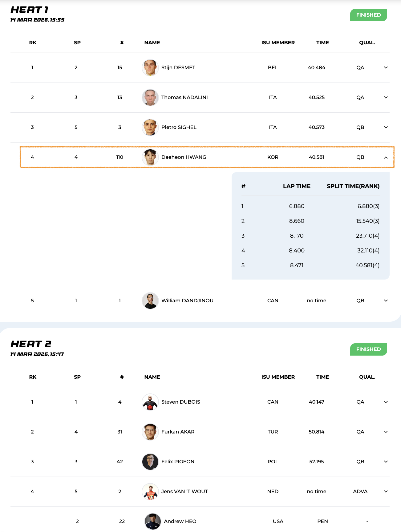Image resolution: width=401 pixels, height=532 pixels.
Task: Click Daeheon HWANG's avatar
Action: [x=150, y=157]
